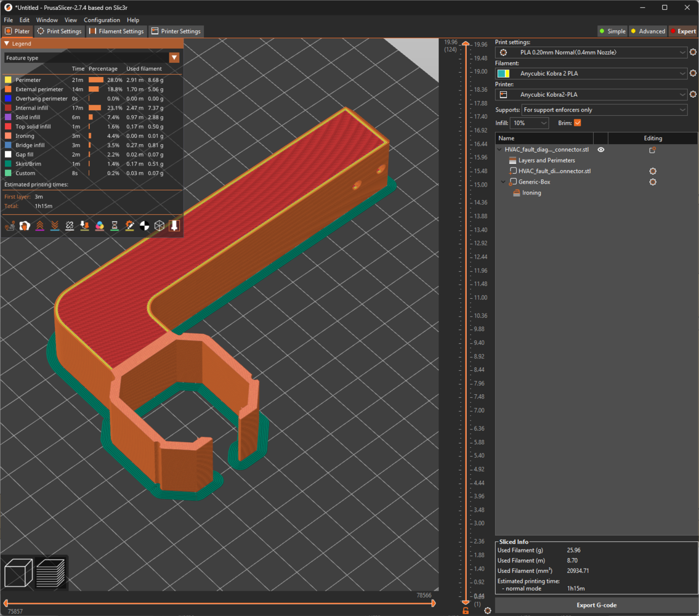Image resolution: width=699 pixels, height=616 pixels.
Task: Uncheck the Brim checkbox
Action: (x=577, y=123)
